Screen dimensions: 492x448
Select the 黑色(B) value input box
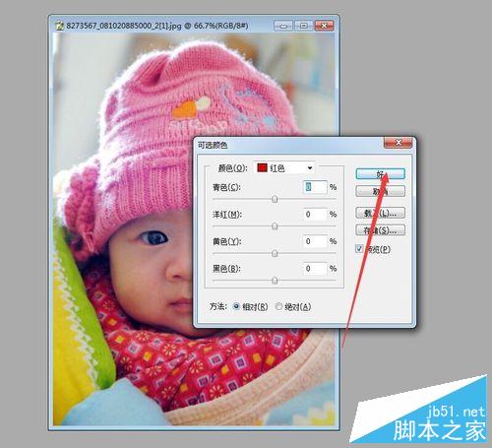coord(315,269)
